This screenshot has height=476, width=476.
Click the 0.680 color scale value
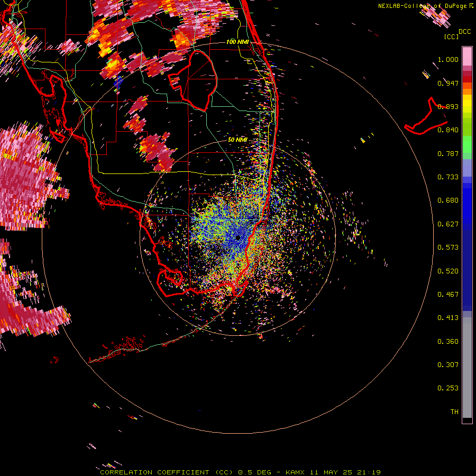448,200
